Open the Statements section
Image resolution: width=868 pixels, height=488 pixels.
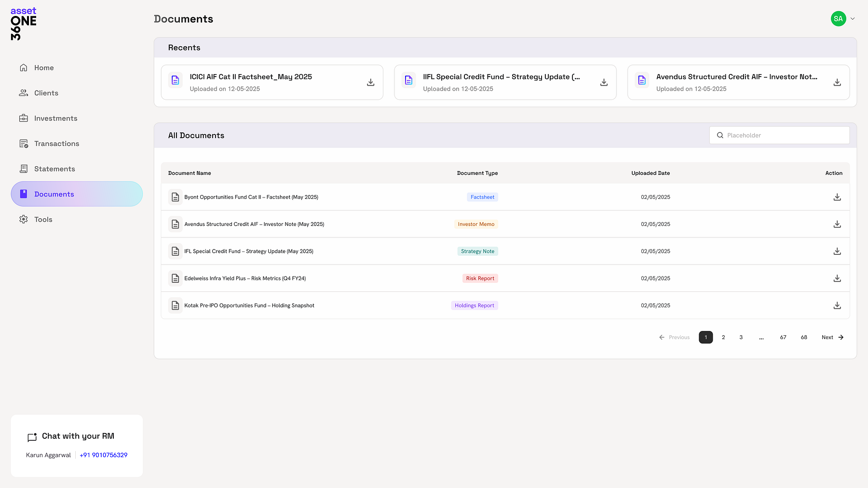pos(54,169)
